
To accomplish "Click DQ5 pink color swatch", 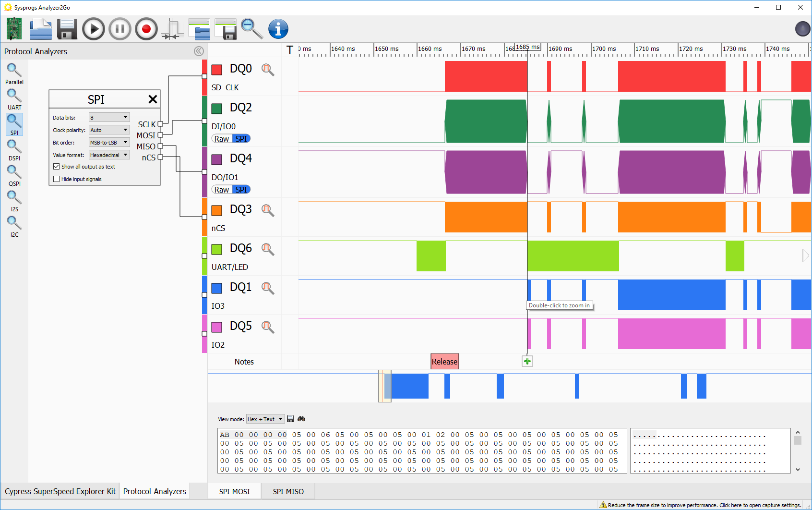I will (217, 327).
